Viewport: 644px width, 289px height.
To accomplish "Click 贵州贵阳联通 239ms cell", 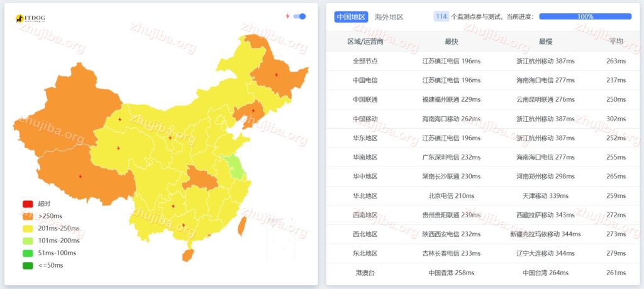I will pyautogui.click(x=452, y=215).
